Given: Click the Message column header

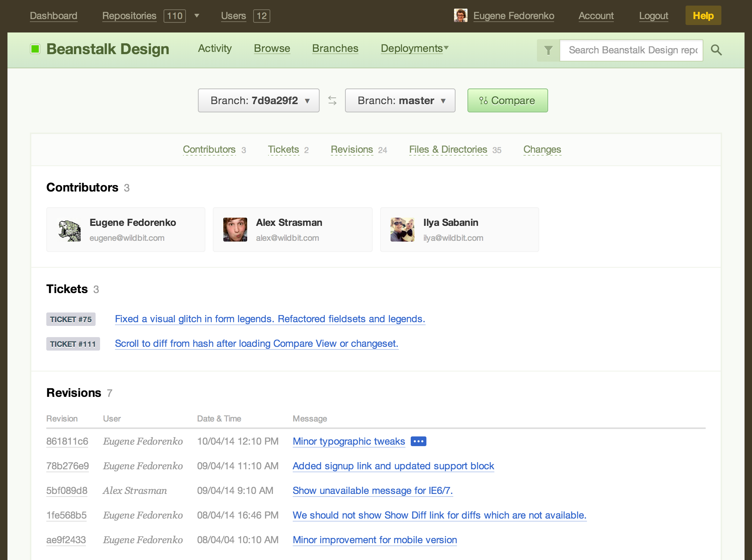Looking at the screenshot, I should point(310,419).
